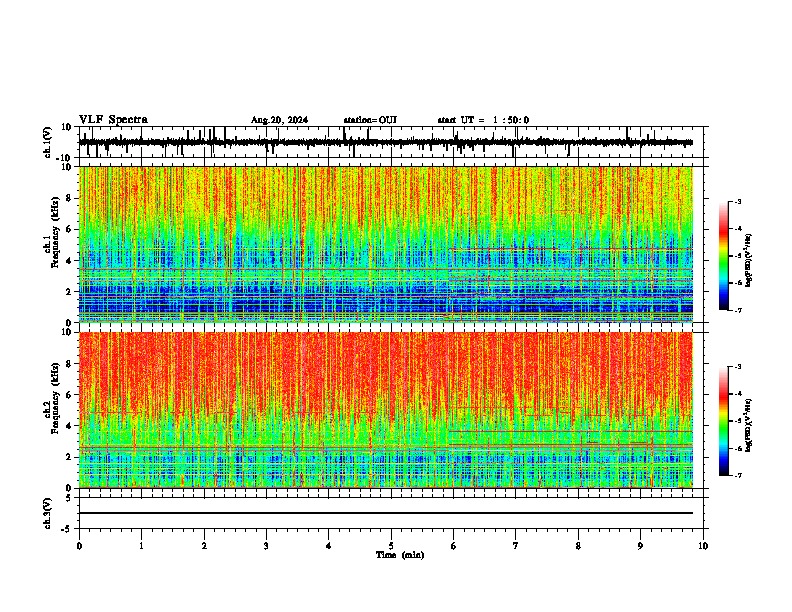Click the "station=OUI" header label
Viewport: 792px width, 612px height.
(370, 120)
